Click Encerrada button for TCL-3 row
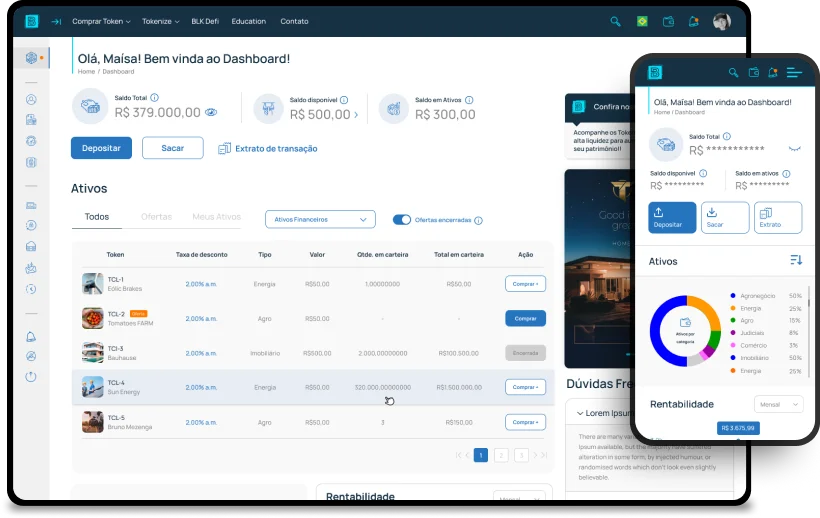 (525, 353)
